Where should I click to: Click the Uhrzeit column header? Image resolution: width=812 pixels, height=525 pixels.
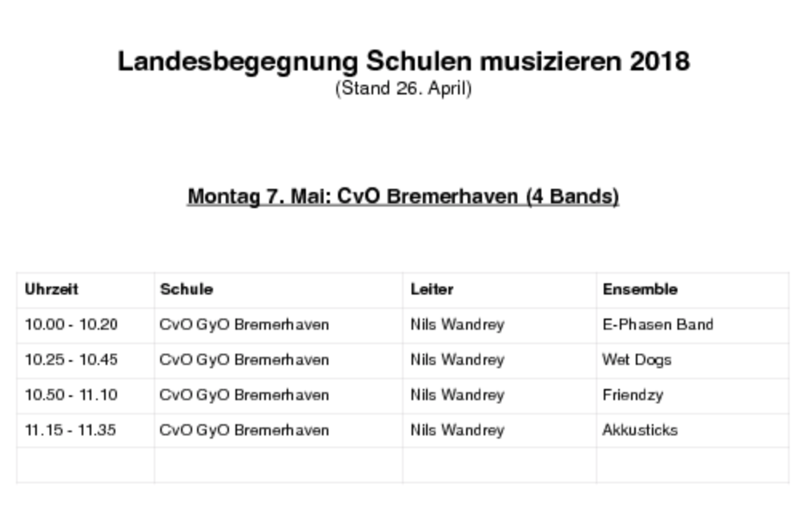[51, 289]
